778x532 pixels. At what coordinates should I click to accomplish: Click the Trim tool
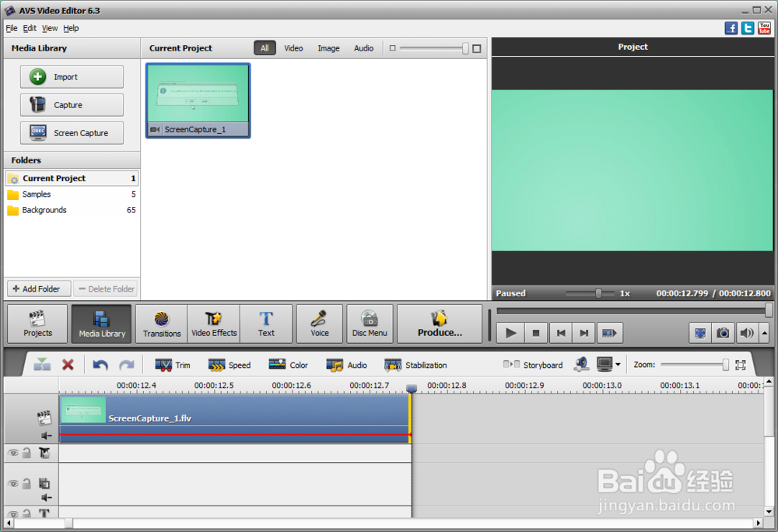(x=172, y=365)
